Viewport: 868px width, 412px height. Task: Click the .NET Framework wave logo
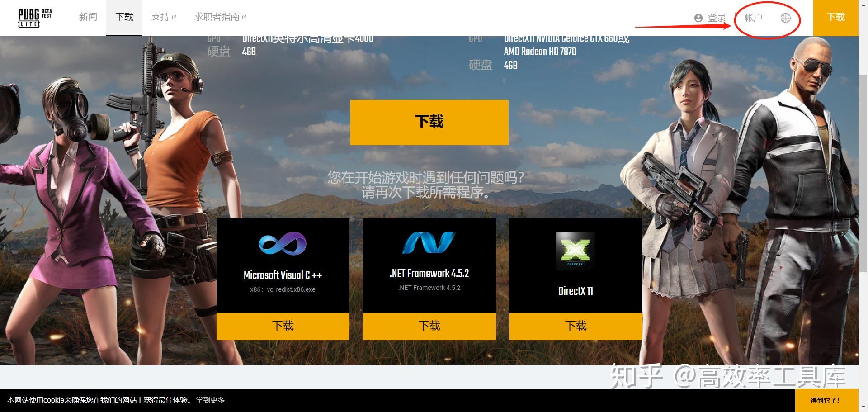(x=429, y=243)
